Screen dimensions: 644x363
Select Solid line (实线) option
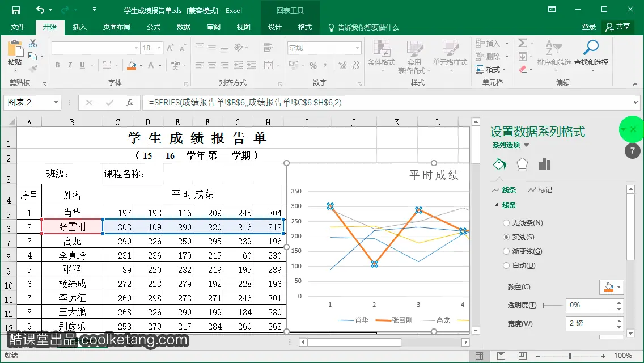coord(519,237)
